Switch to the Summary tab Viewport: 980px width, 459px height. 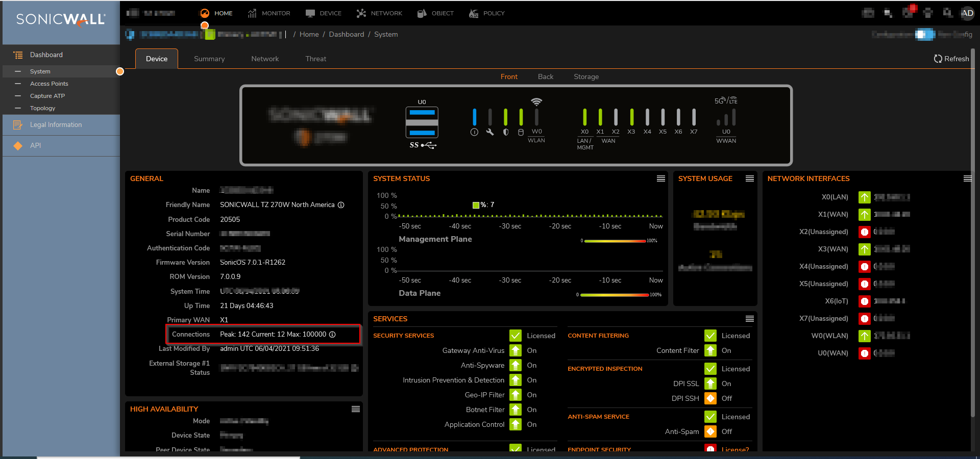tap(209, 59)
